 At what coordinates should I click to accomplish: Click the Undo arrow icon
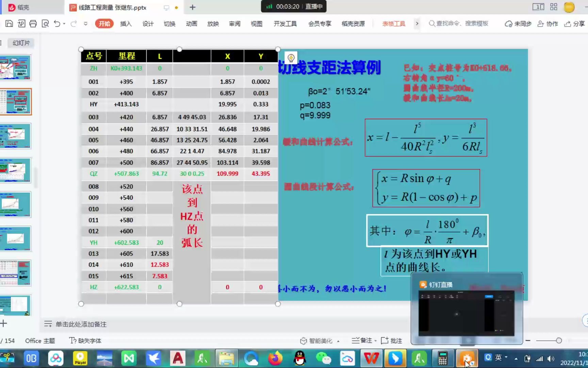pos(57,24)
